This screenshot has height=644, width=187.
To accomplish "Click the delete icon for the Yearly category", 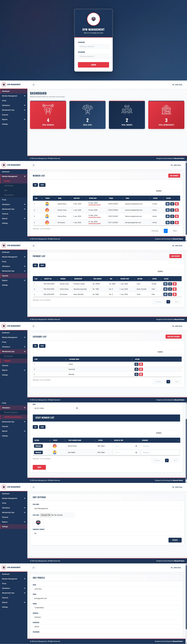I will tap(141, 364).
